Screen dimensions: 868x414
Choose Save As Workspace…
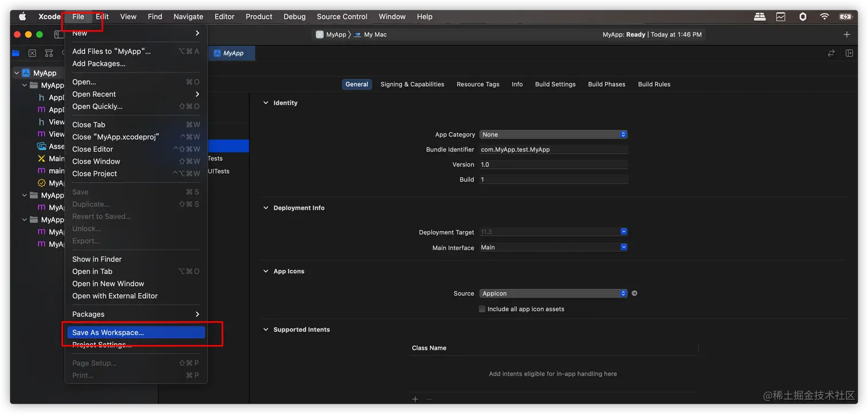[136, 333]
